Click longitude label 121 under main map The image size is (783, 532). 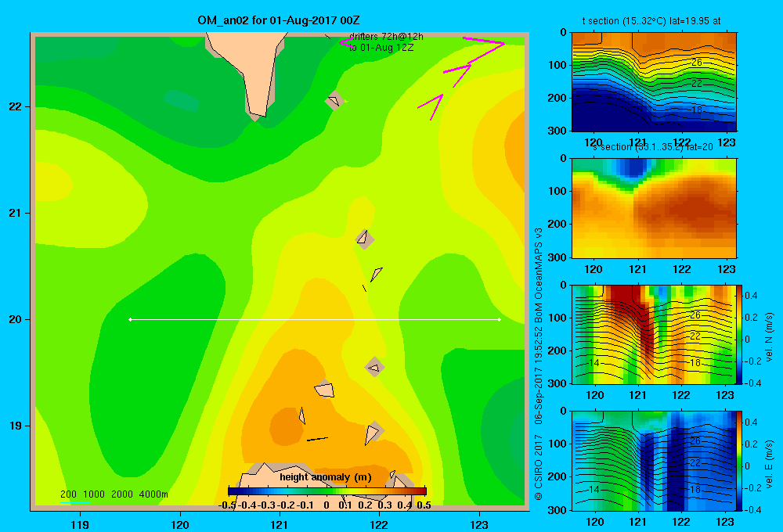coord(280,524)
